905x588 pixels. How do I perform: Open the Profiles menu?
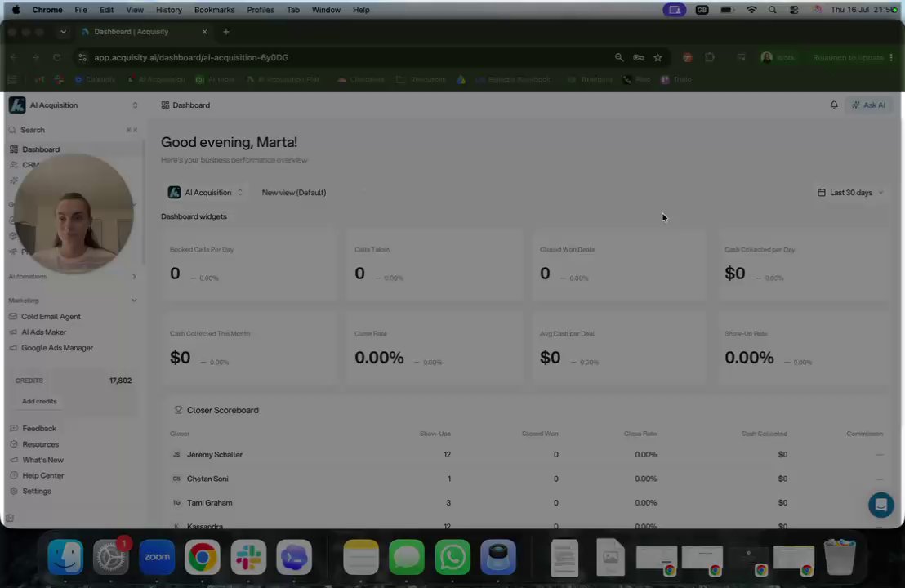pos(261,10)
